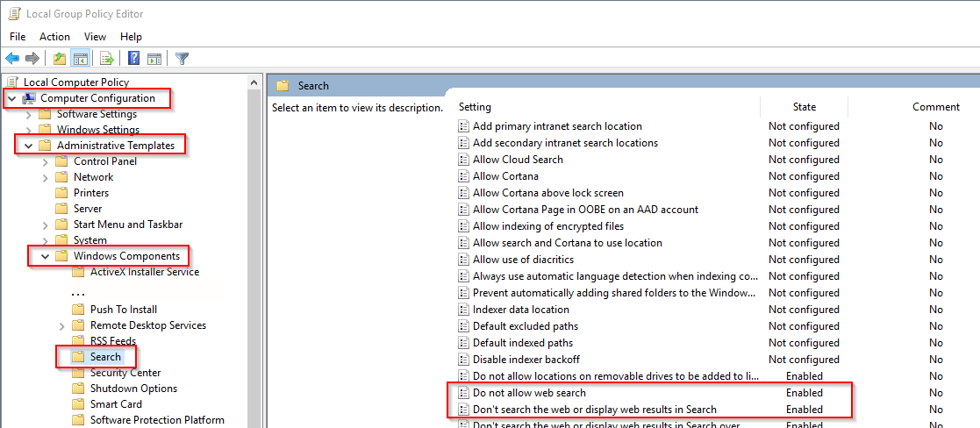Click the Local Computer Policy root icon

pyautogui.click(x=13, y=82)
